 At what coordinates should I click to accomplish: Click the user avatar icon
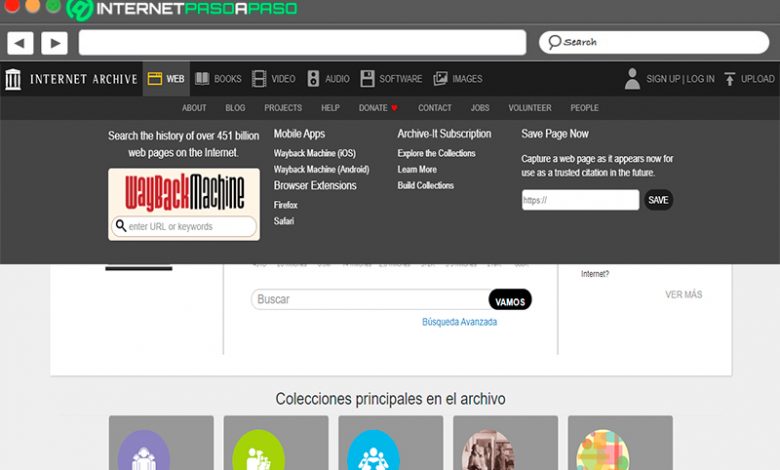point(632,79)
